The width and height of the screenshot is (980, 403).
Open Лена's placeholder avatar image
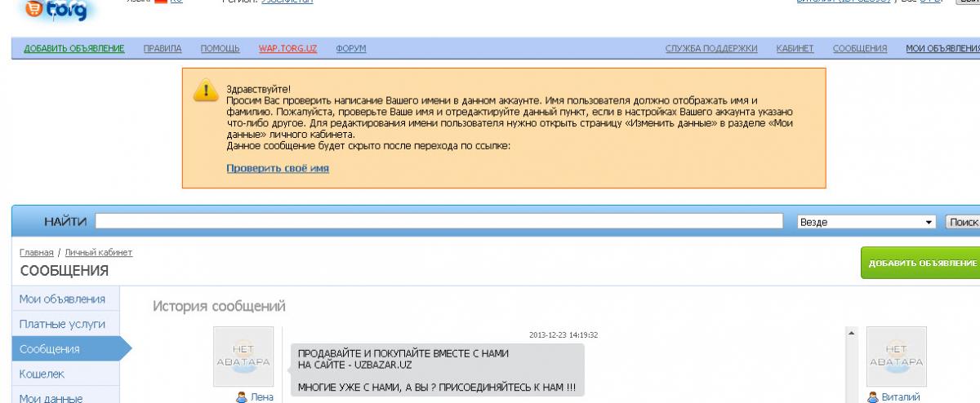243,356
